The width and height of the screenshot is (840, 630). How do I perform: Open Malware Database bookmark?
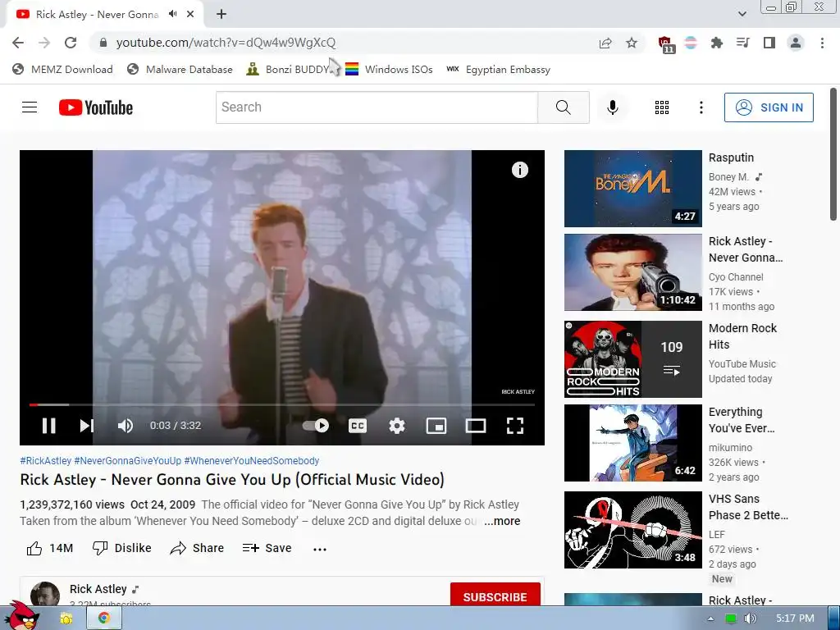coord(180,69)
